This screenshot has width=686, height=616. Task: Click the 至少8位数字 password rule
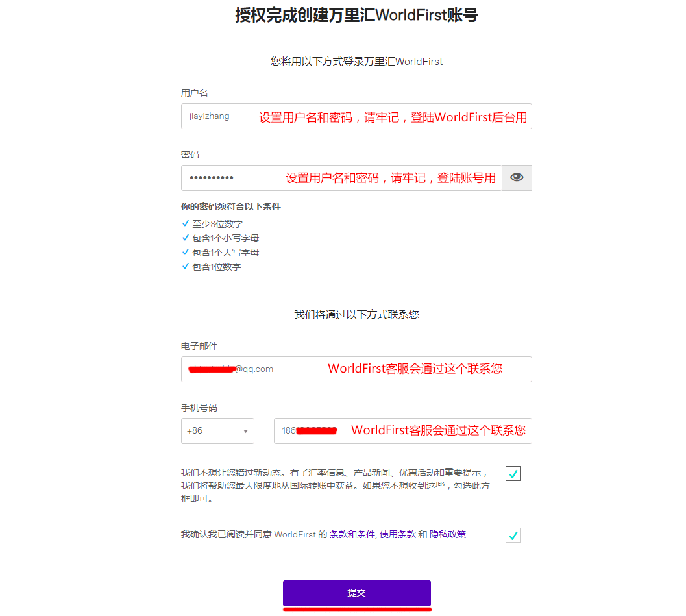(217, 224)
